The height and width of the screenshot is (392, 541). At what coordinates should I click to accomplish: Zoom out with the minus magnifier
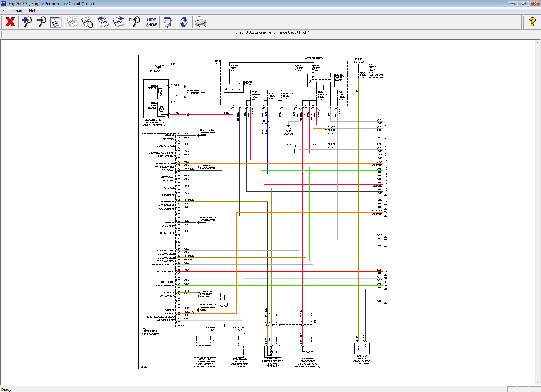[x=41, y=22]
